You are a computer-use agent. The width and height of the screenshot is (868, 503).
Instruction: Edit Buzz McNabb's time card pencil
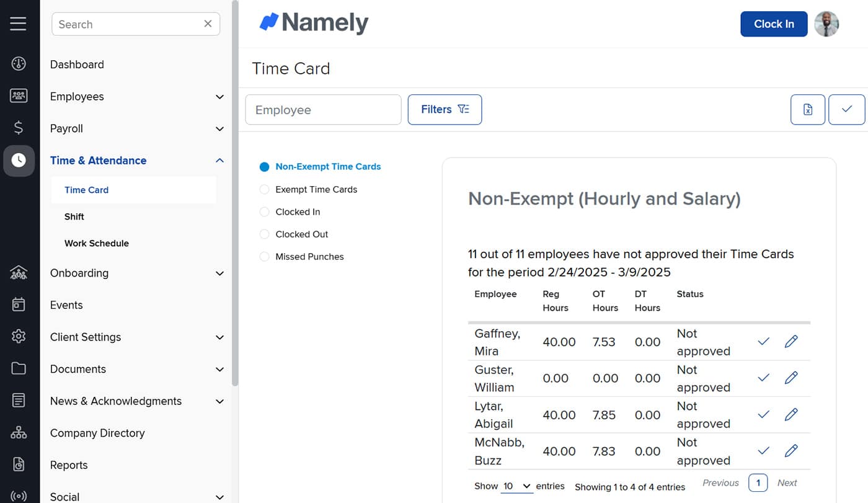790,451
